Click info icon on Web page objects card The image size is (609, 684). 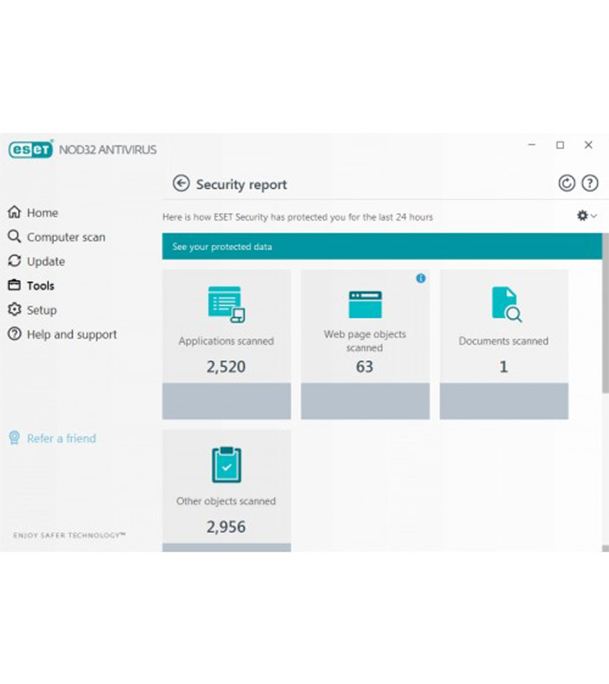[x=421, y=278]
